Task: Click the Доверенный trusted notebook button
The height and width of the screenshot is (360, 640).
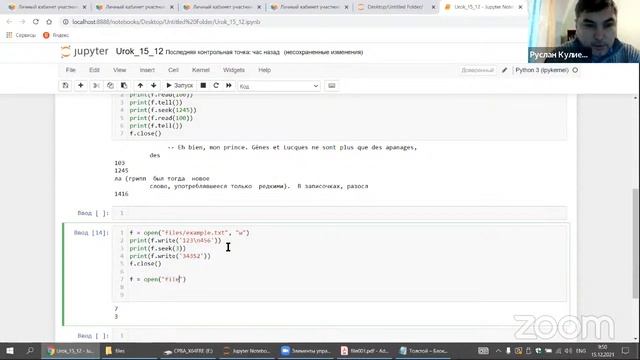Action: tap(478, 70)
